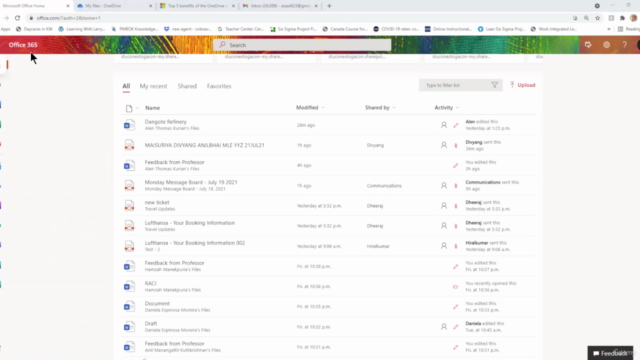Open the browser extensions puzzle icon
The width and height of the screenshot is (640, 360).
[622, 18]
